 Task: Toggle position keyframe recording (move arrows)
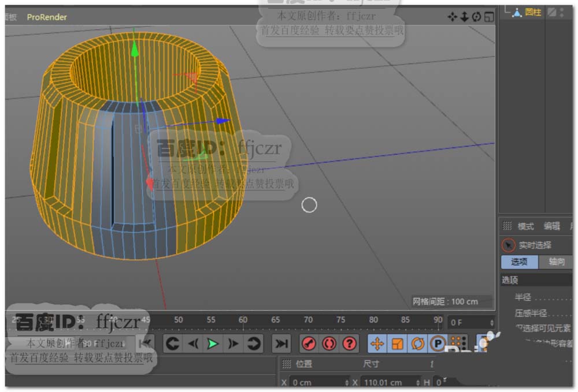377,344
